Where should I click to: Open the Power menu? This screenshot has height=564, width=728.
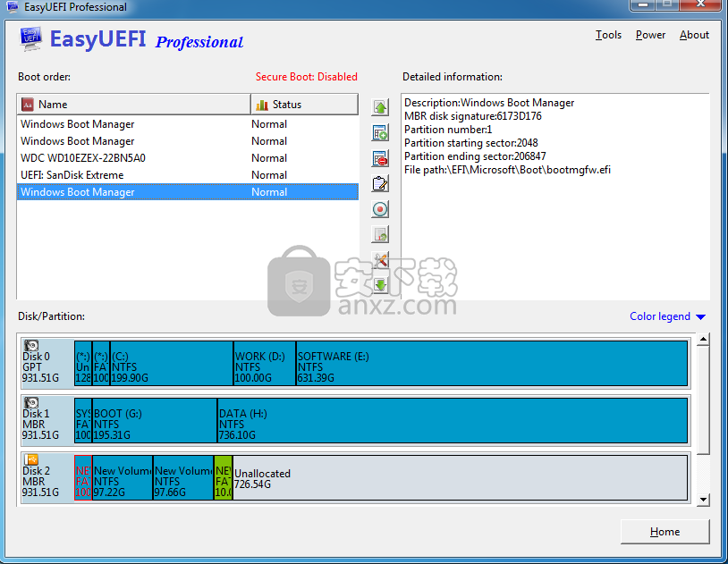tap(650, 35)
